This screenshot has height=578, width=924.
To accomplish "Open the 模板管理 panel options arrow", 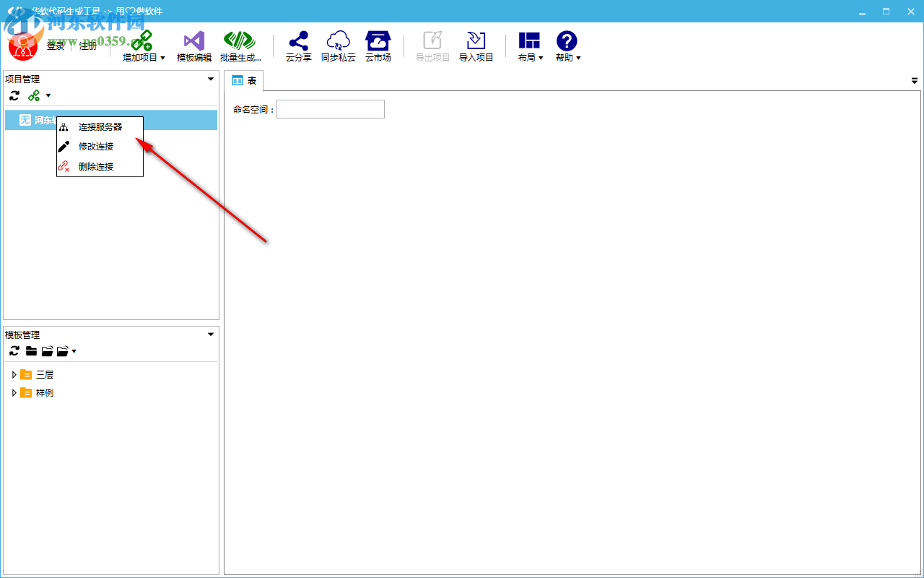I will tap(211, 334).
